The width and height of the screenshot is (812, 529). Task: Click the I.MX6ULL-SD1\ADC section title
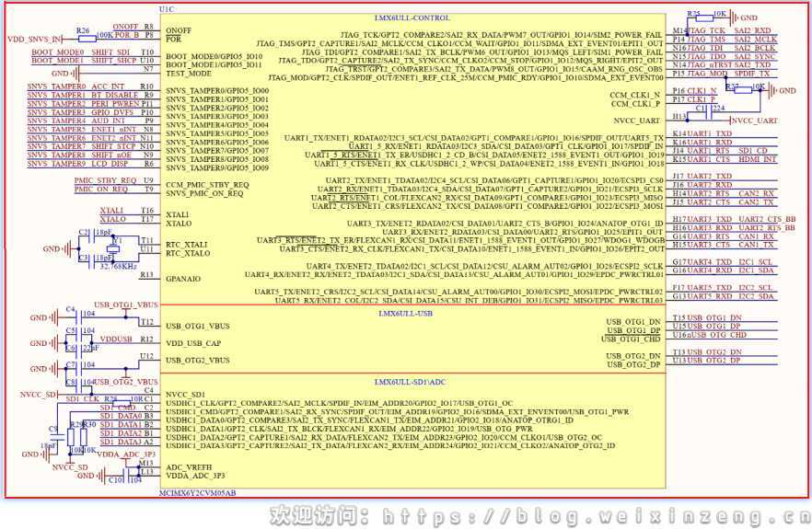[x=410, y=382]
